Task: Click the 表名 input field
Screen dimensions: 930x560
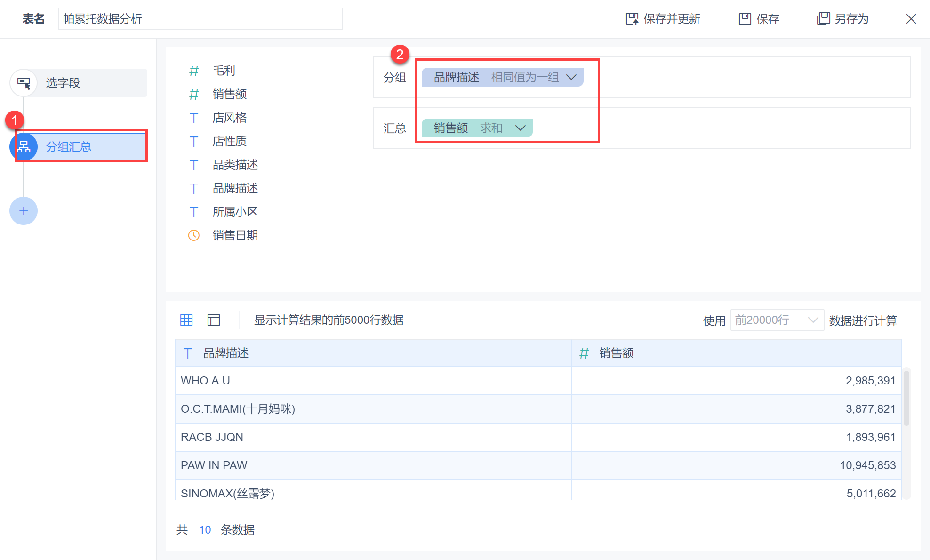Action: (x=200, y=19)
